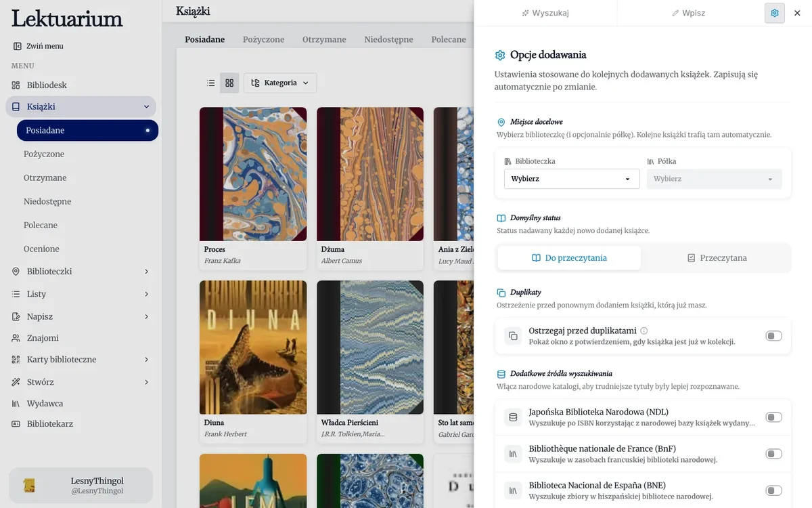Click the duplicate icon in the Ostrzegaj row

513,336
